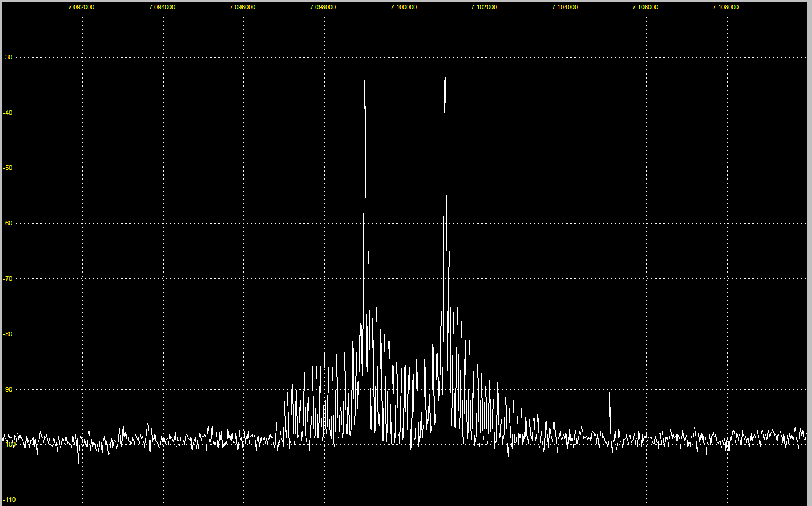The image size is (812, 506).
Task: Click the -50 dB level label
Action: click(8, 168)
